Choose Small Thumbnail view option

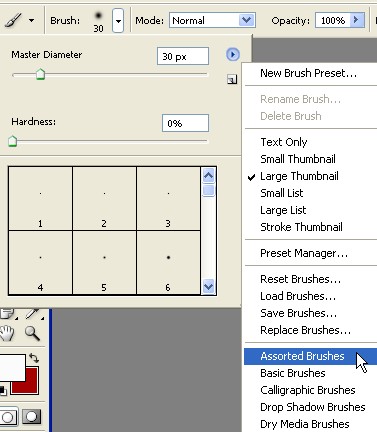[x=298, y=159]
